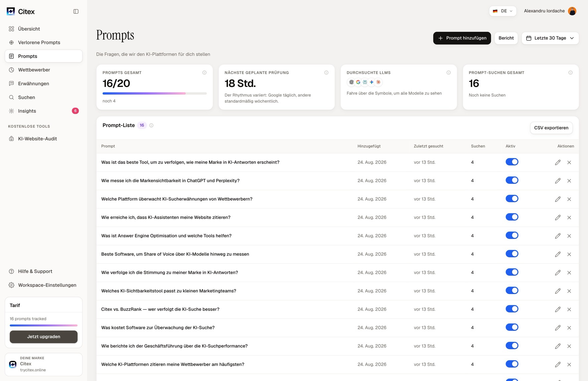Viewport: 588px width, 381px height.
Task: Open Verlorene Prompts in the sidebar
Action: [x=43, y=42]
